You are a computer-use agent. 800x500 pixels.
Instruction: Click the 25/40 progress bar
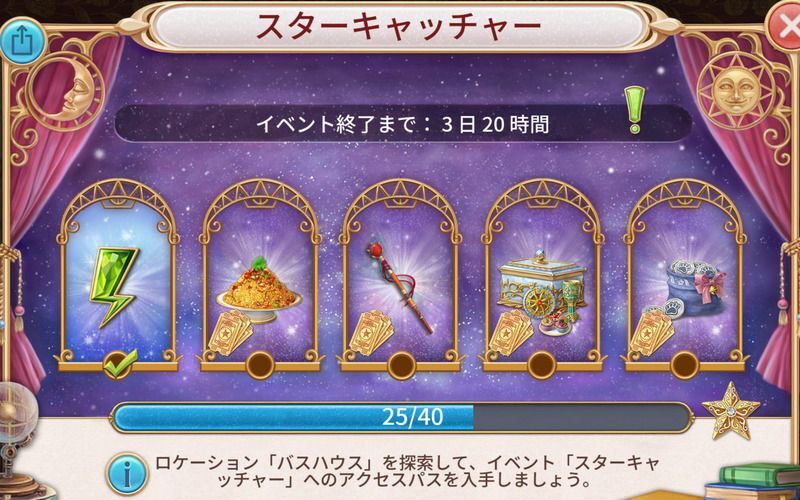pyautogui.click(x=402, y=418)
